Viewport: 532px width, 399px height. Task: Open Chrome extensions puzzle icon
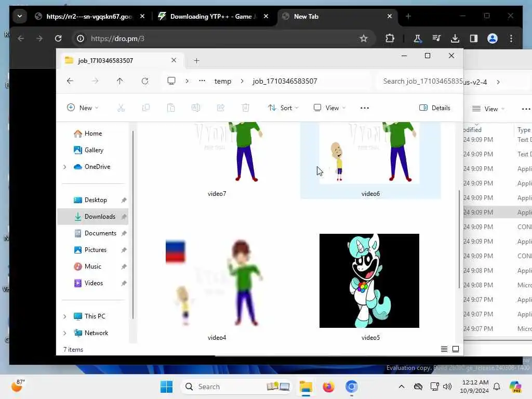pos(390,38)
